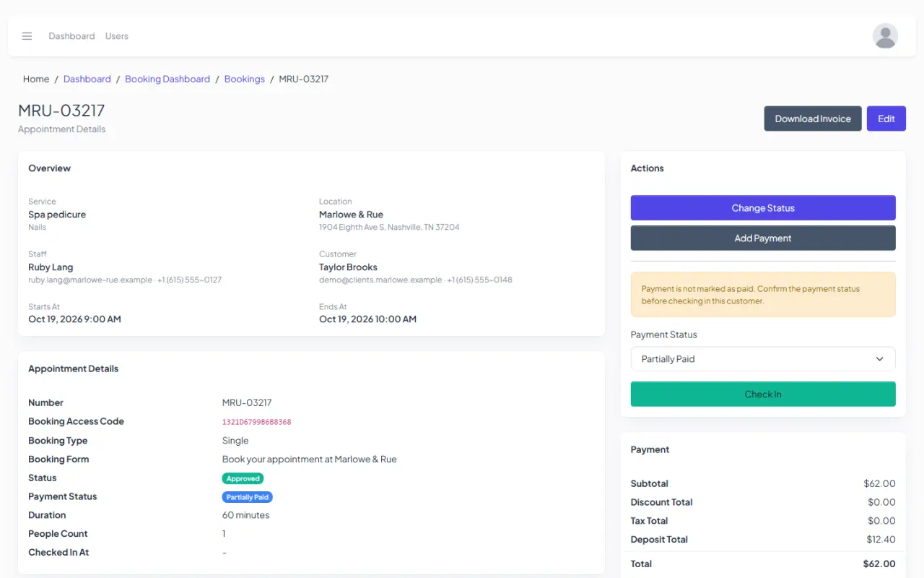Download the invoice
The height and width of the screenshot is (578, 924).
pos(813,118)
